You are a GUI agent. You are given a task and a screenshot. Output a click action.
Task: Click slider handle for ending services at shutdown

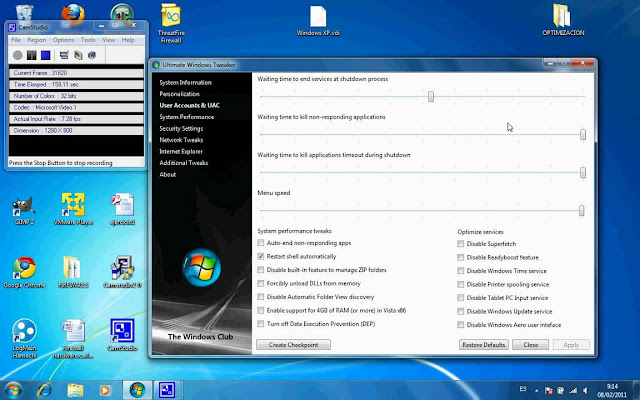[431, 97]
